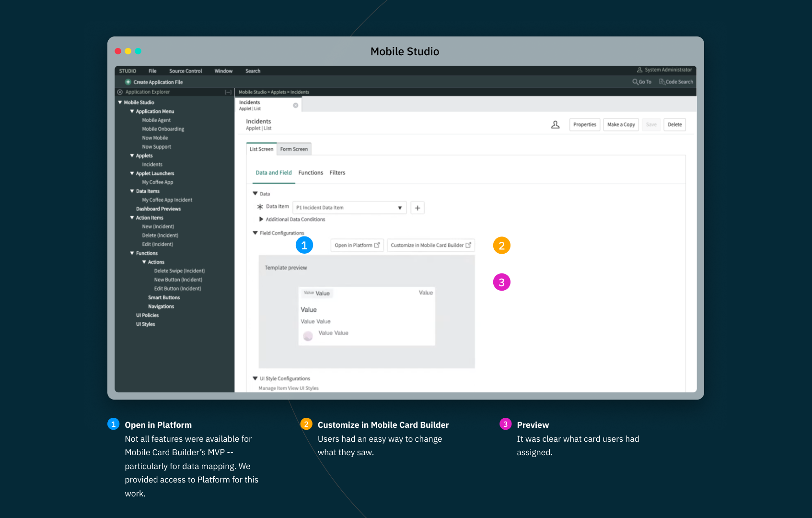
Task: Click the user profile icon beside Properties
Action: (x=556, y=125)
